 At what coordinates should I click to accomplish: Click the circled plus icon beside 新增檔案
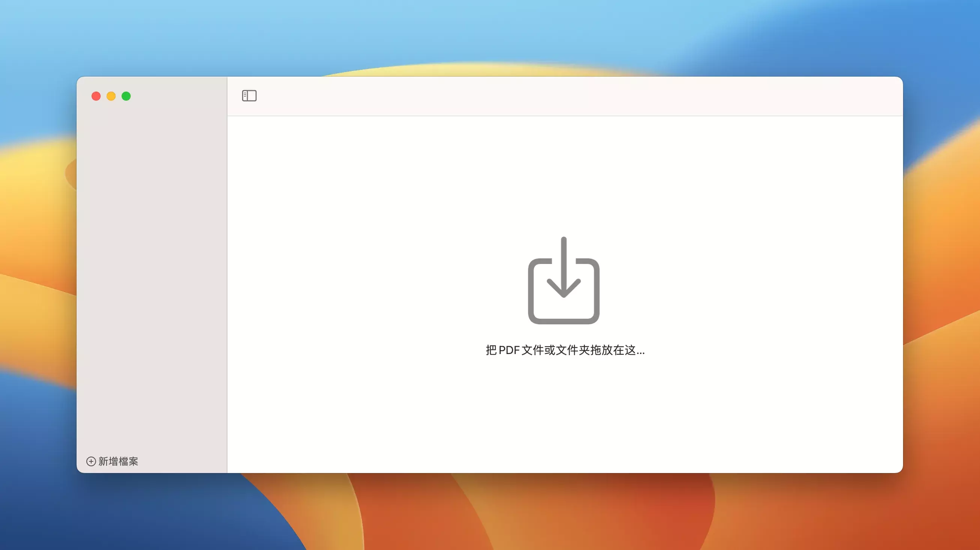[91, 461]
